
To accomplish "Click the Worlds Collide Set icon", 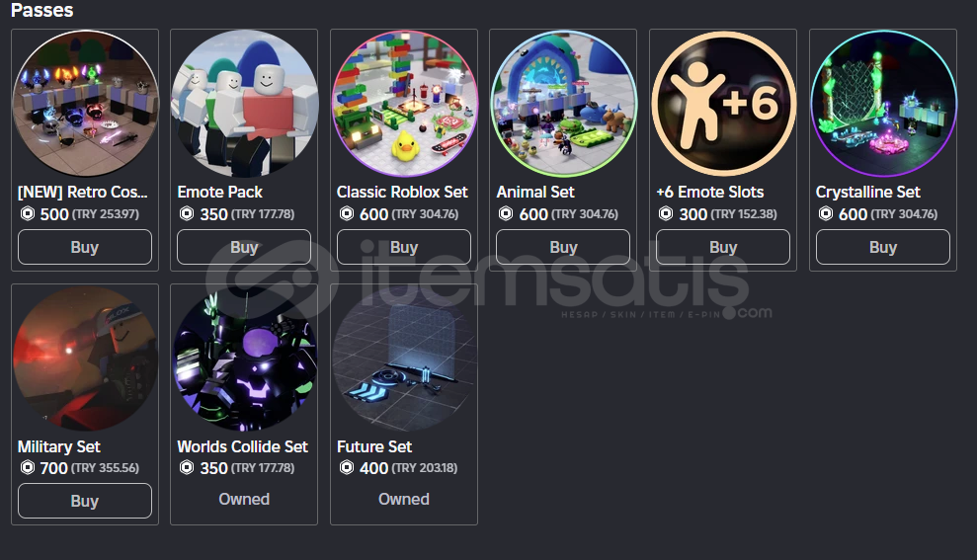I will (244, 359).
